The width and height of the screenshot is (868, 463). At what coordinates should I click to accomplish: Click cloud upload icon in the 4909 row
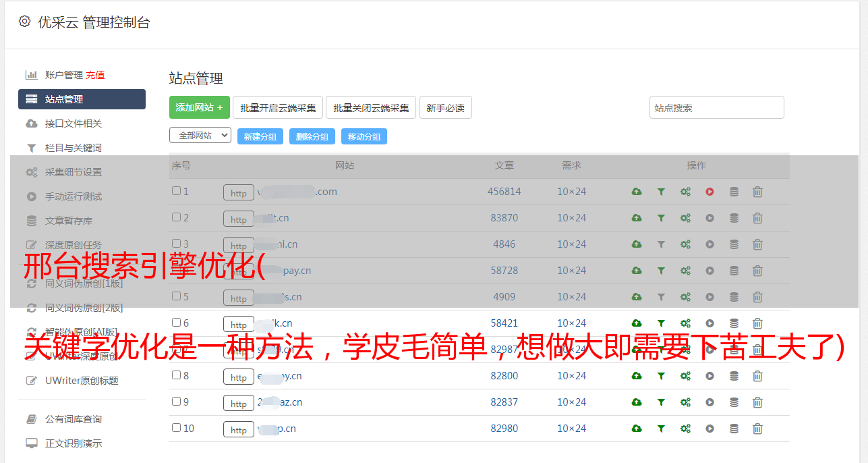click(x=637, y=297)
